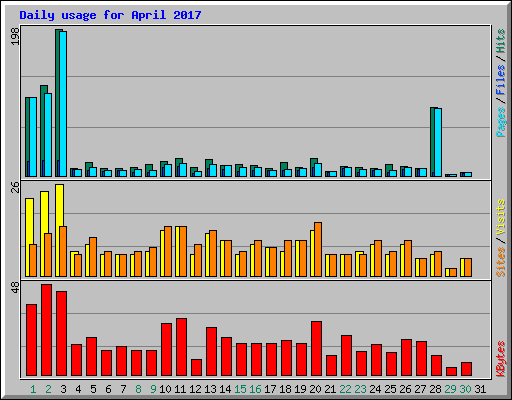Click the red KBytes bar for day 11

click(x=182, y=347)
